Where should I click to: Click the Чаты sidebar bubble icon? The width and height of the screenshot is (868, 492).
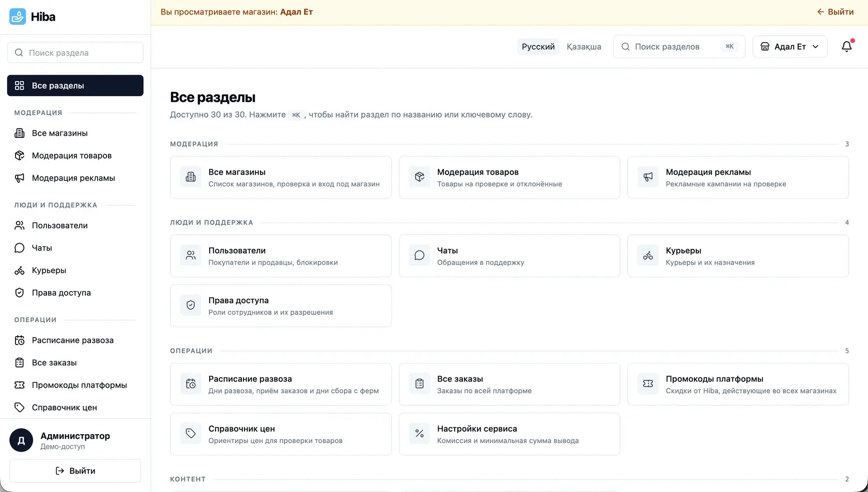(20, 248)
